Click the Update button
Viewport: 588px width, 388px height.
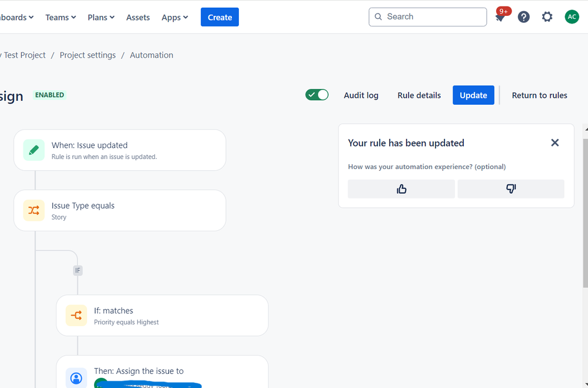(x=473, y=95)
